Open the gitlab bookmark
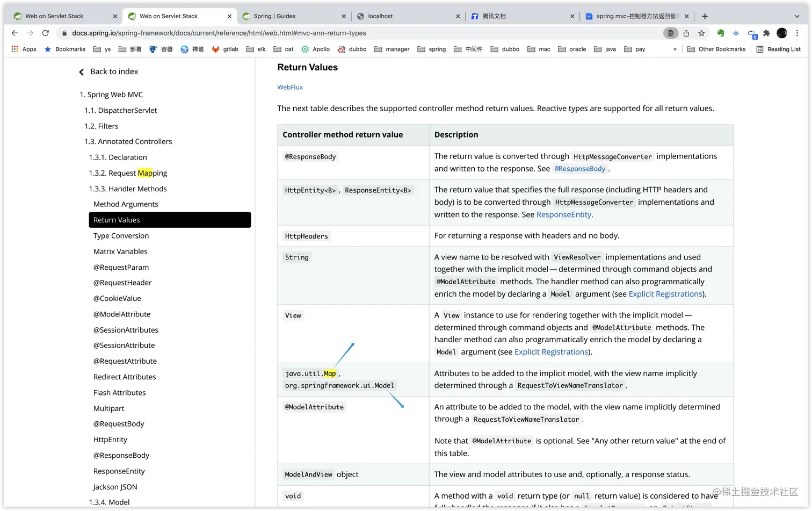The width and height of the screenshot is (812, 511). coord(225,49)
